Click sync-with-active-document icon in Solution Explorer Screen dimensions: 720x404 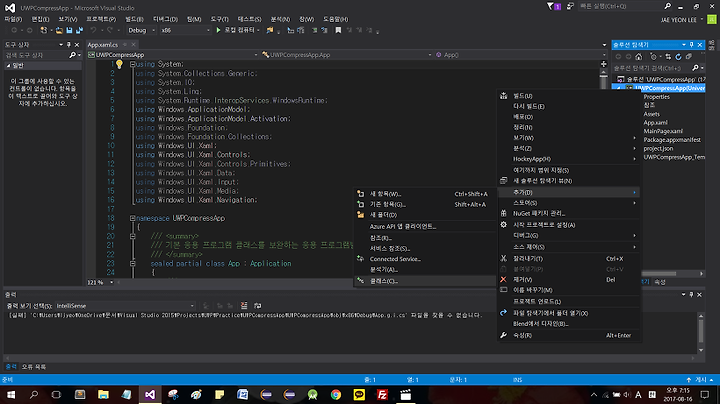coord(668,56)
